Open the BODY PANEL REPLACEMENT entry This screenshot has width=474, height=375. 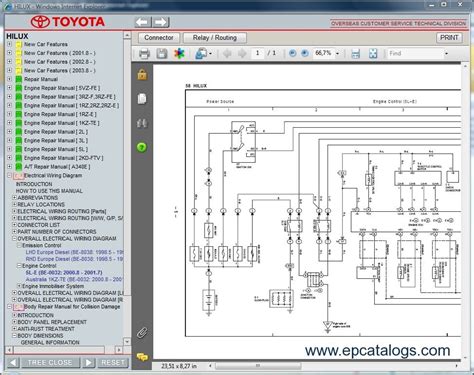pos(52,322)
